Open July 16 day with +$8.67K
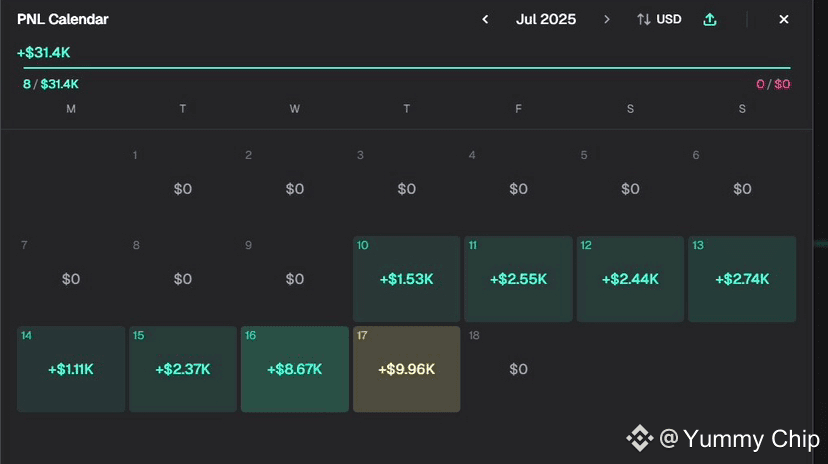The height and width of the screenshot is (464, 828). pyautogui.click(x=295, y=369)
